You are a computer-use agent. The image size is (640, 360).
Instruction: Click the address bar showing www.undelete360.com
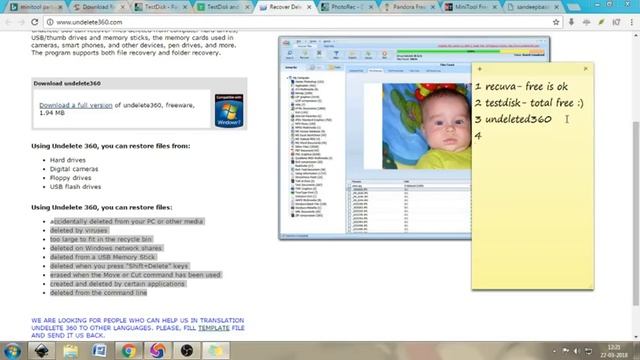pyautogui.click(x=302, y=22)
